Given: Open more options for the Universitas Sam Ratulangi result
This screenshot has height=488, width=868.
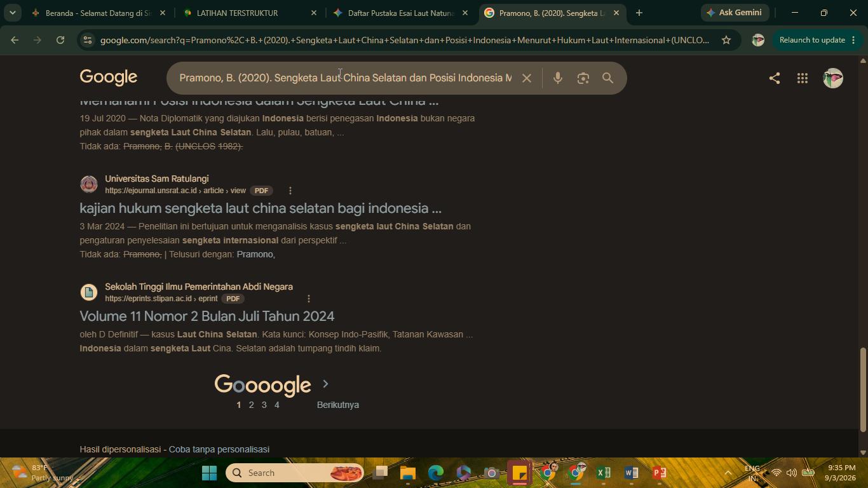Looking at the screenshot, I should (x=290, y=191).
